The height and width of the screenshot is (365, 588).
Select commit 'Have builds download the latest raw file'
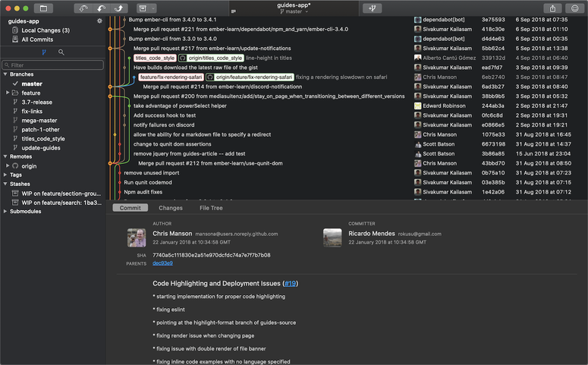(x=196, y=68)
